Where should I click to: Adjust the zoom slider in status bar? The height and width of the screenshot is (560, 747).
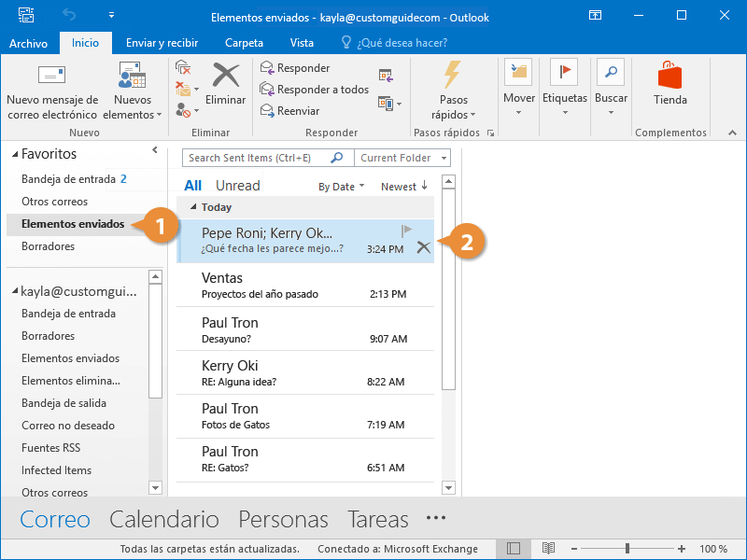[x=627, y=549]
